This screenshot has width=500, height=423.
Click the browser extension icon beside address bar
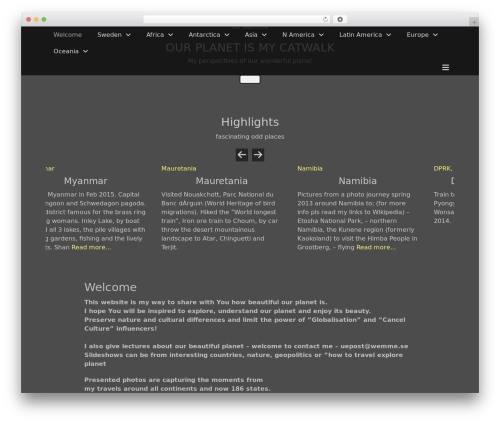click(340, 19)
